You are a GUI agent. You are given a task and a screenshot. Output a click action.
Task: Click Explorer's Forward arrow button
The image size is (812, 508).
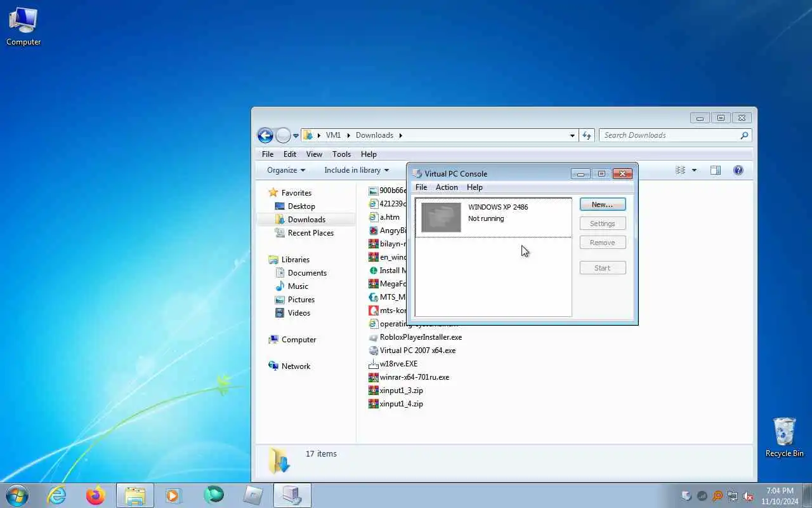coord(283,135)
